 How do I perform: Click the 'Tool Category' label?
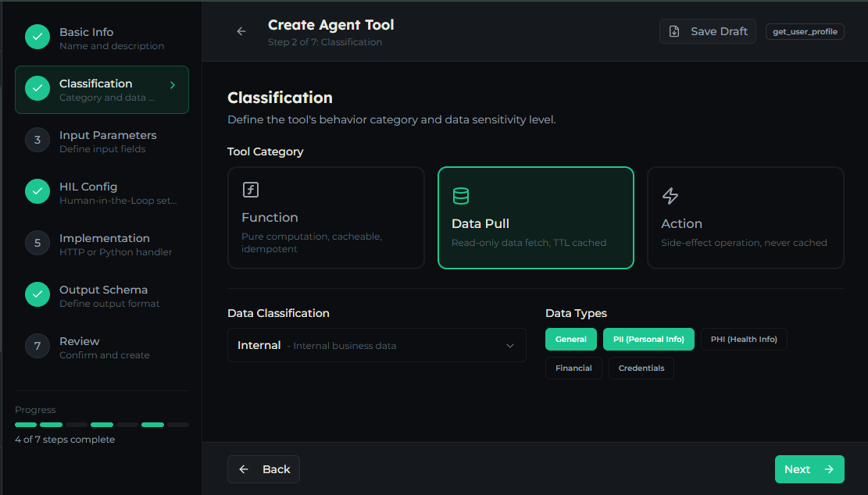(x=265, y=151)
